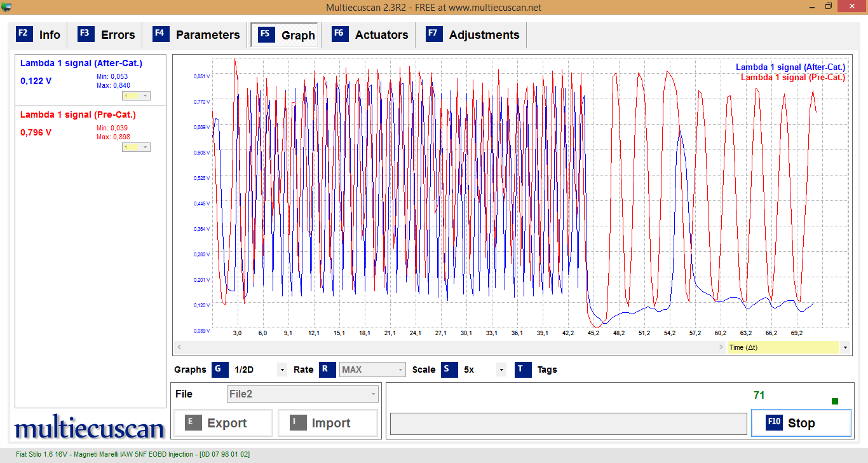
Task: Click the red Pre-Cat. legend label in graph
Action: tap(793, 77)
